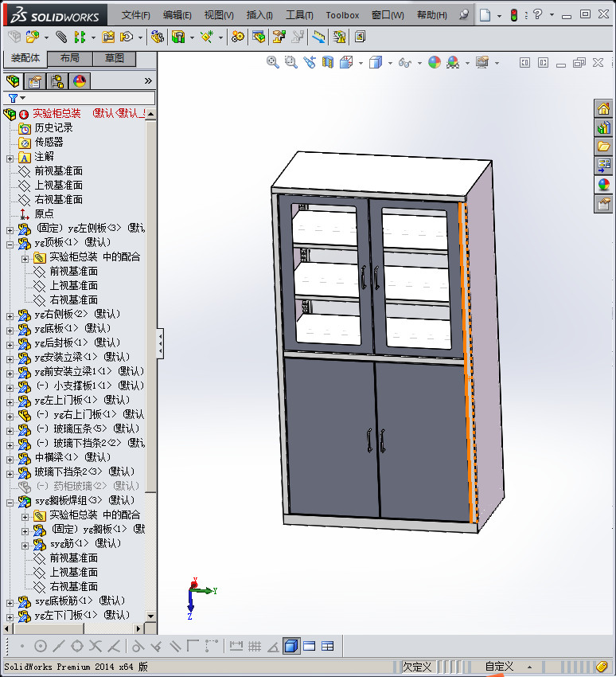Collapse the syg搁板焊组<3> tree node
The height and width of the screenshot is (677, 616).
tap(10, 503)
